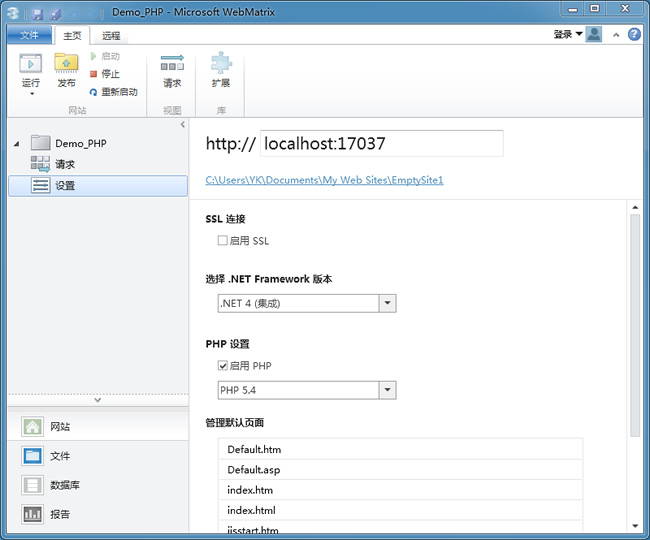Switch to Database (数据库) workspace
Screen dimensions: 650x540
click(34, 485)
